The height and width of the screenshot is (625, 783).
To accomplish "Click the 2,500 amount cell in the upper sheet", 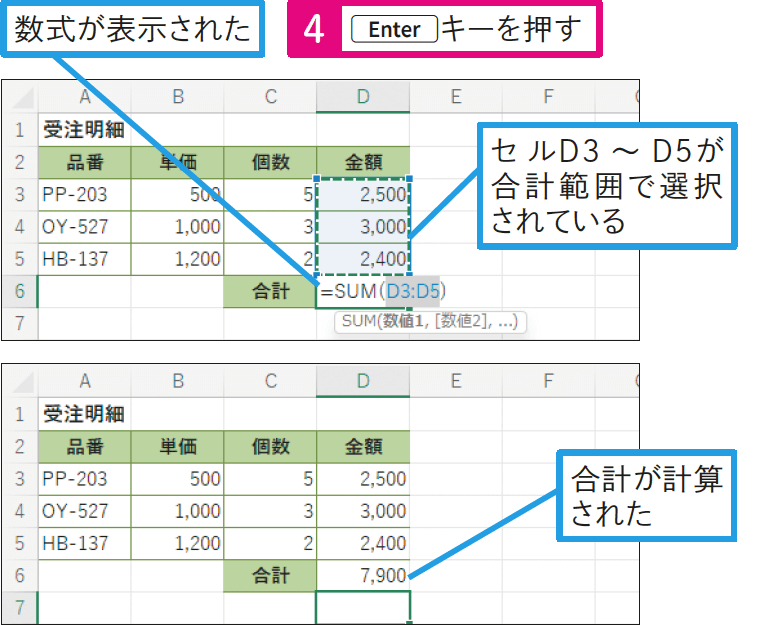I will 363,195.
